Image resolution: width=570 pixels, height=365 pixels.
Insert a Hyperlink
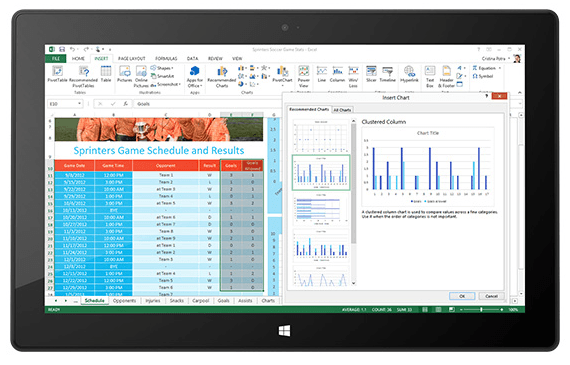tap(409, 74)
